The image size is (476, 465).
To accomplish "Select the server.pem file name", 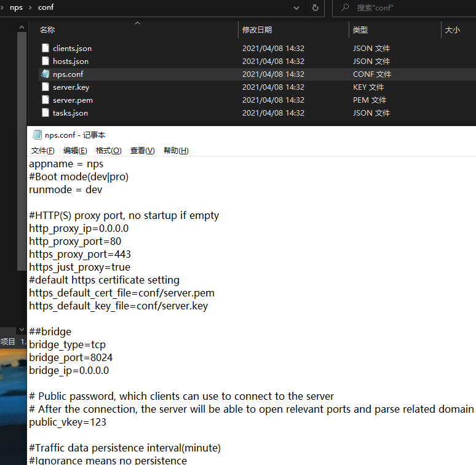I will [x=73, y=100].
